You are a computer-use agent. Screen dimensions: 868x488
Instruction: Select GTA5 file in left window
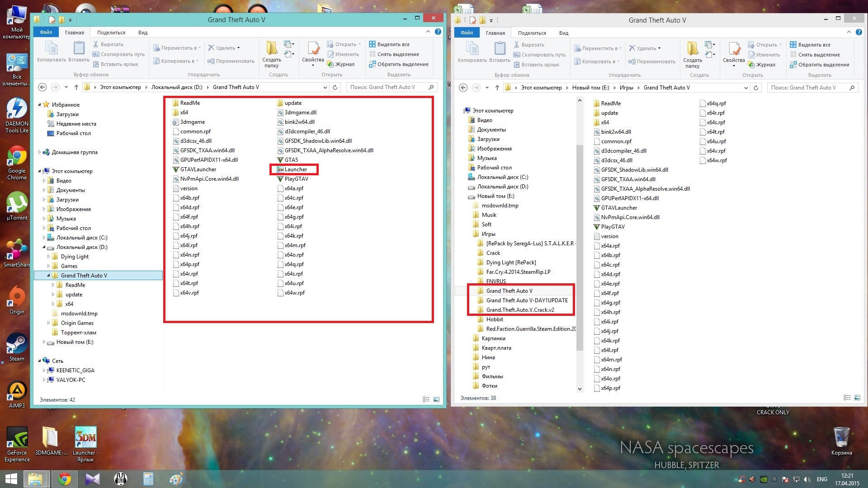coord(287,160)
